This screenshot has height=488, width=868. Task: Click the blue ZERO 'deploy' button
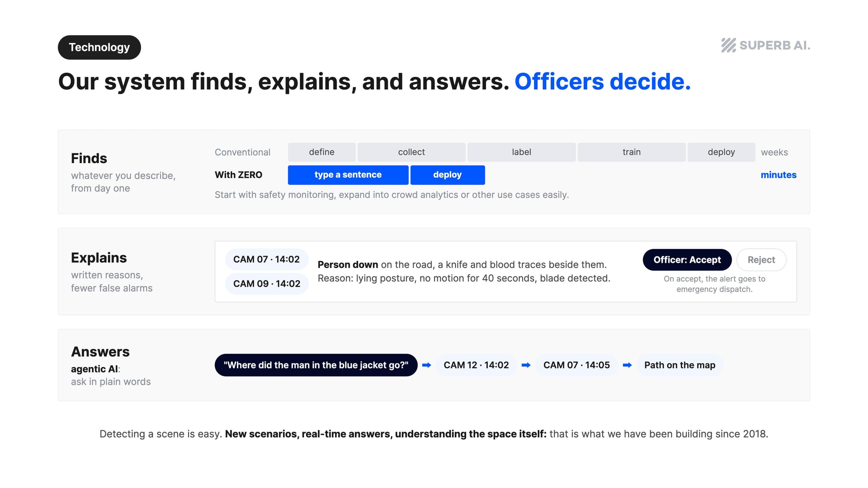[x=447, y=175]
